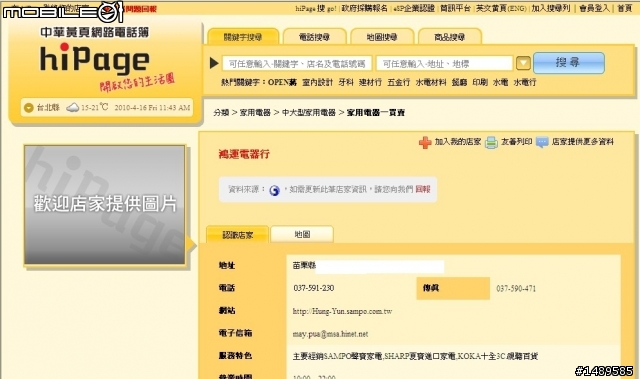
Task: Click phone number 037-591-230
Action: tap(314, 288)
